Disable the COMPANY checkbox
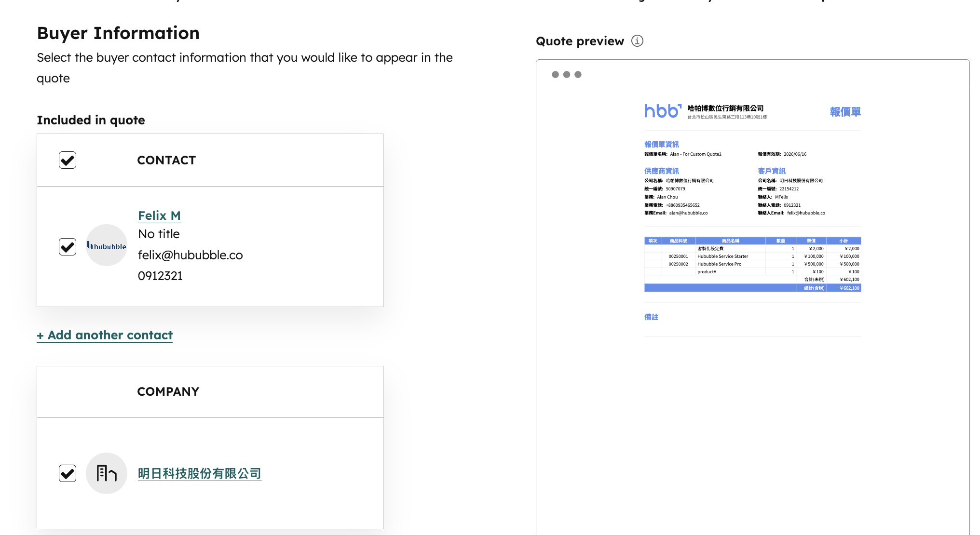This screenshot has width=980, height=536. click(67, 473)
